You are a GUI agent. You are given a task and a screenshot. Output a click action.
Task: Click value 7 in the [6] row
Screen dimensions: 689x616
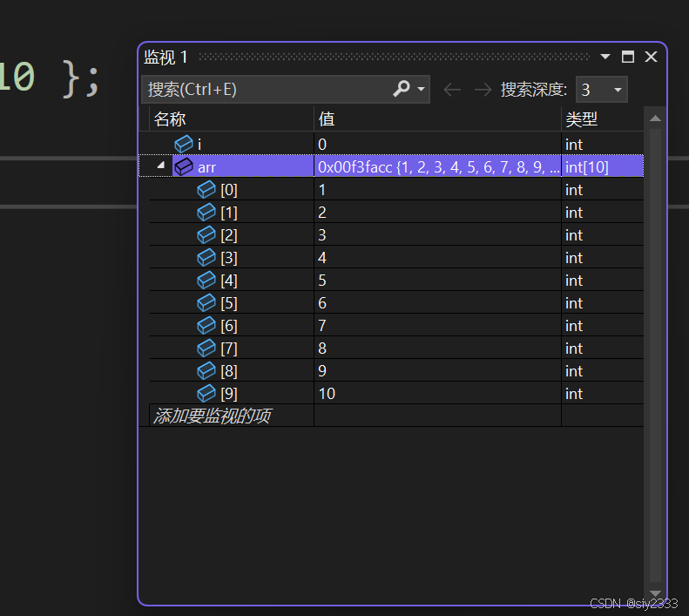point(322,326)
